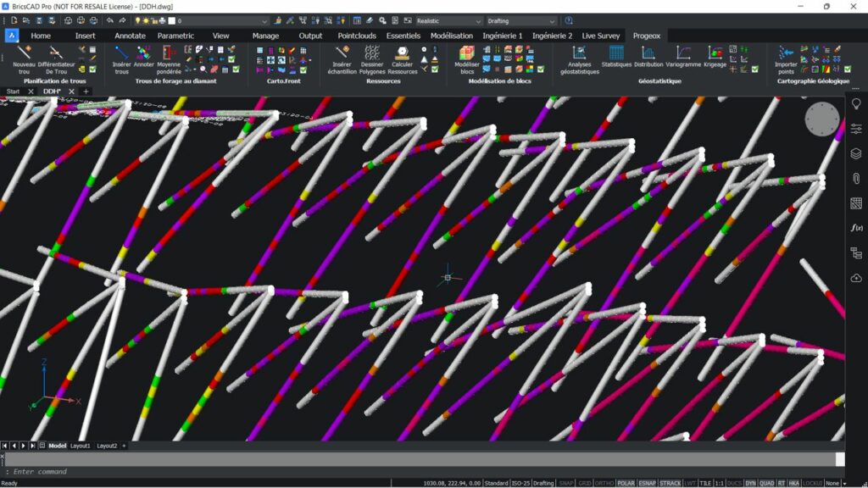This screenshot has height=488, width=868.
Task: Go to the first layout arrow
Action: pyautogui.click(x=4, y=446)
